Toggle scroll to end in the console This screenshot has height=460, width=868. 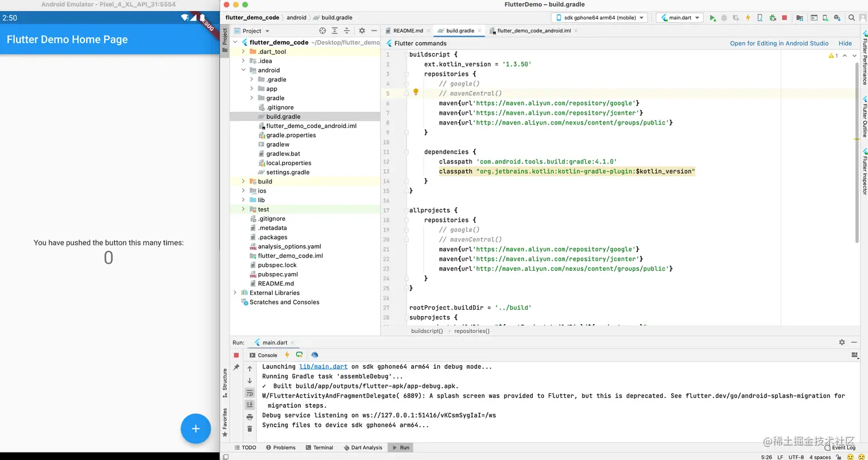pos(250,405)
